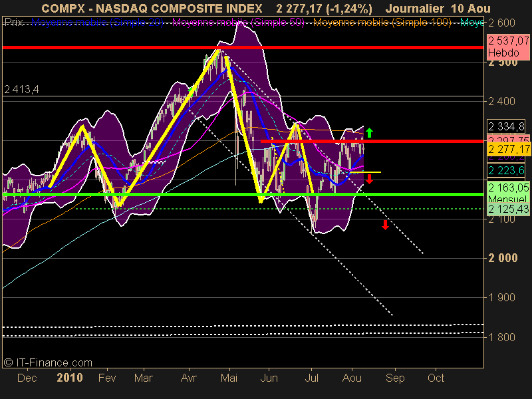Click the '1 900' price axis label
This screenshot has width=532, height=399.
[501, 297]
